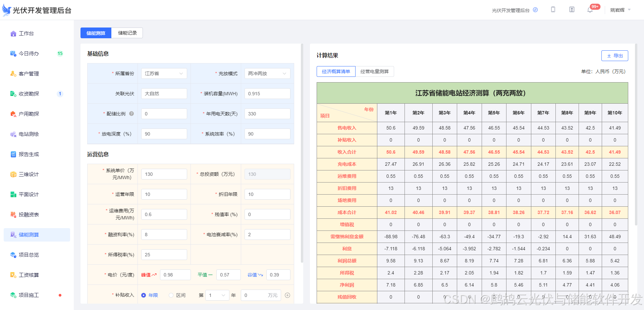This screenshot has height=310, width=644.
Task: Click the 第1年 售电收入 cell 50.6
Action: pos(391,128)
